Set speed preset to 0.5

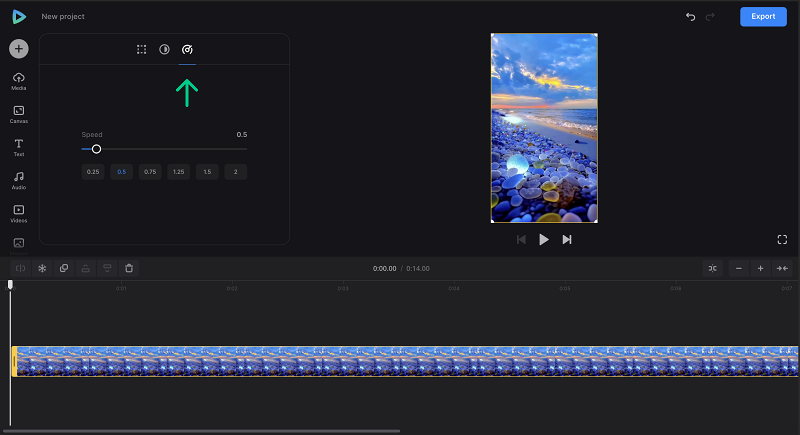coord(121,172)
